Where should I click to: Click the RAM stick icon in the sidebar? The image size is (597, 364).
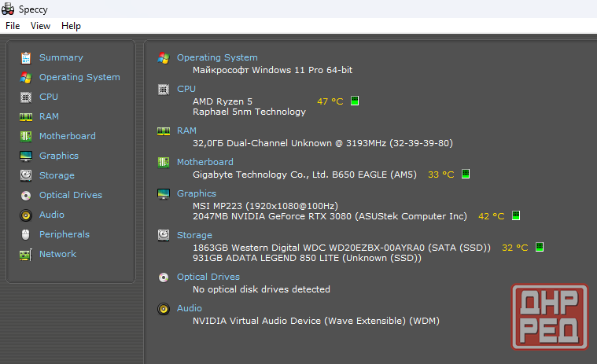coord(26,117)
